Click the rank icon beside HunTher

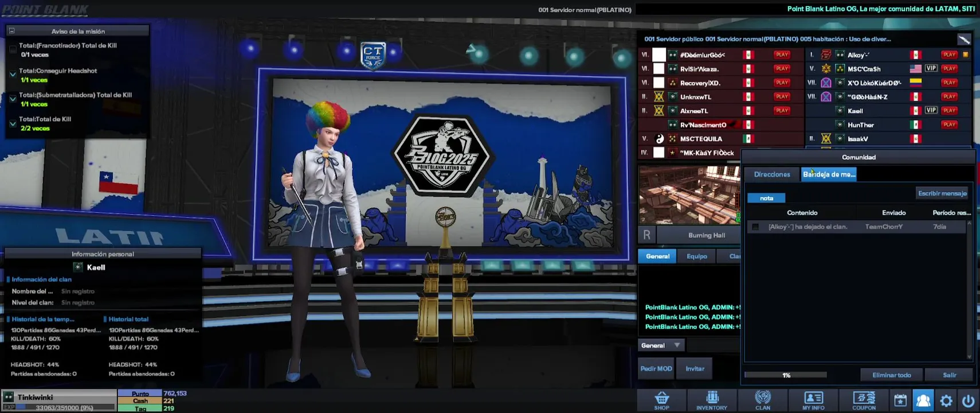coord(840,124)
